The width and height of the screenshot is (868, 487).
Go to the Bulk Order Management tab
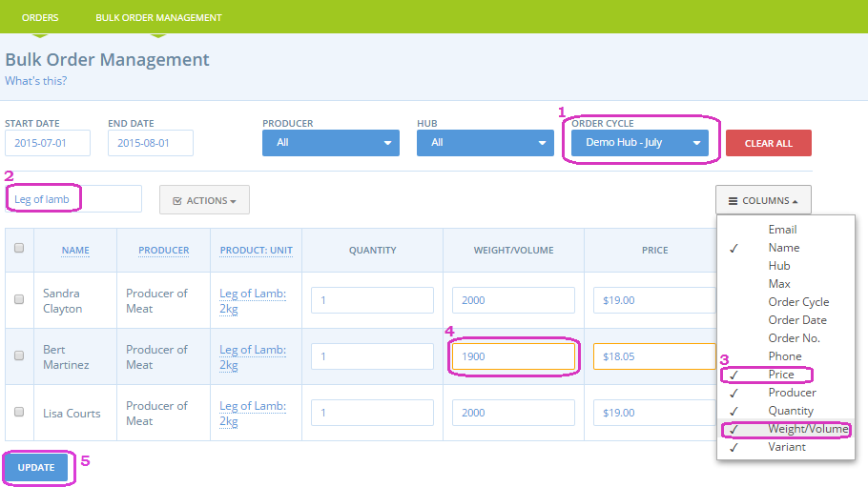(158, 17)
